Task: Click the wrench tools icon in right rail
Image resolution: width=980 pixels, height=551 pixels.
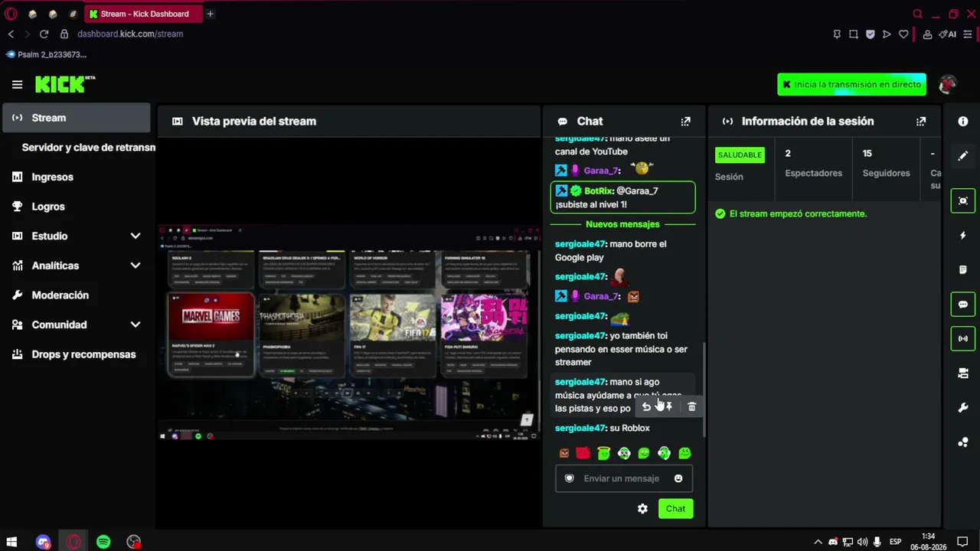Action: click(x=963, y=408)
